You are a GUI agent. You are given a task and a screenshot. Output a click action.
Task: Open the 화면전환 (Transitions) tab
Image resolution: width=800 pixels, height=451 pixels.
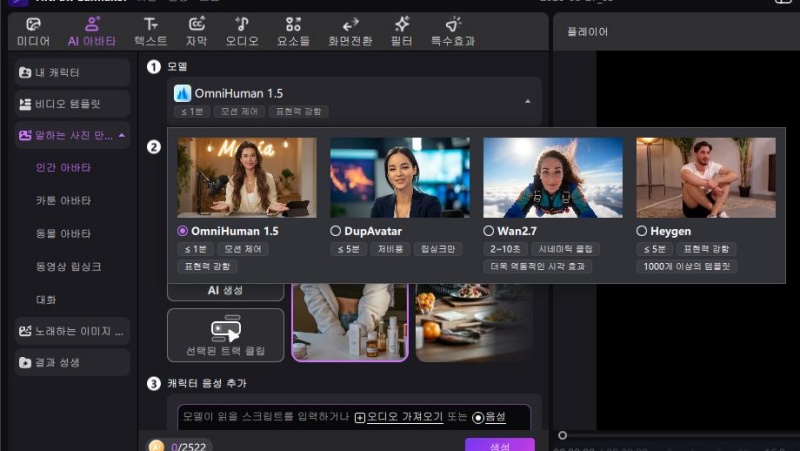[351, 32]
